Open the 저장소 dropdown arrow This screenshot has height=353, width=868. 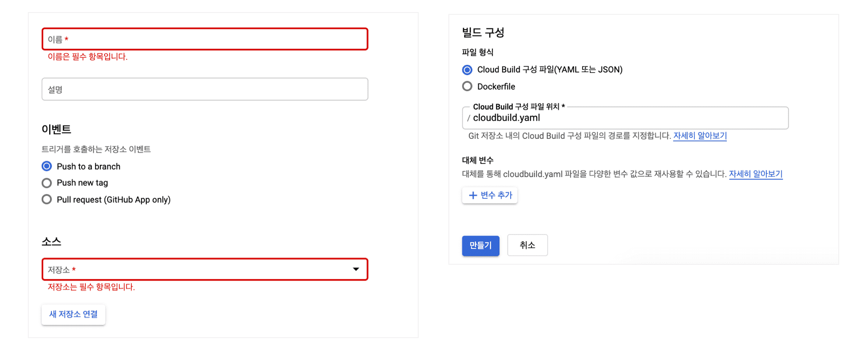point(356,269)
